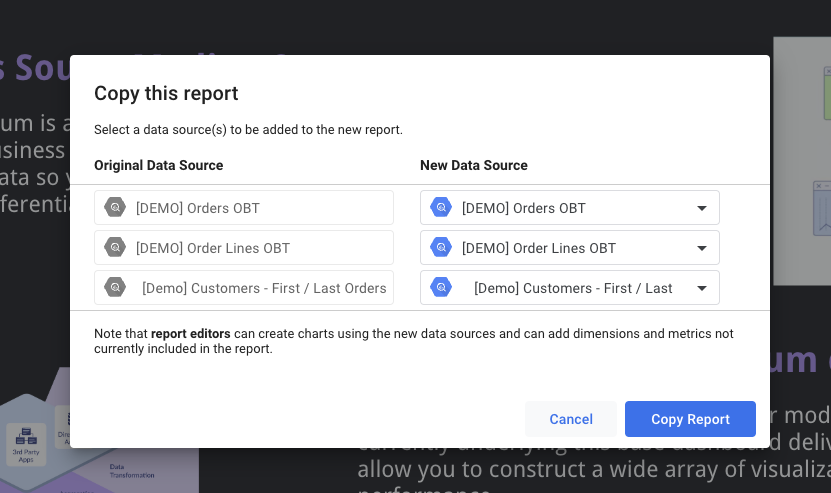831x493 pixels.
Task: Cancel the copy report dialog
Action: tap(571, 419)
